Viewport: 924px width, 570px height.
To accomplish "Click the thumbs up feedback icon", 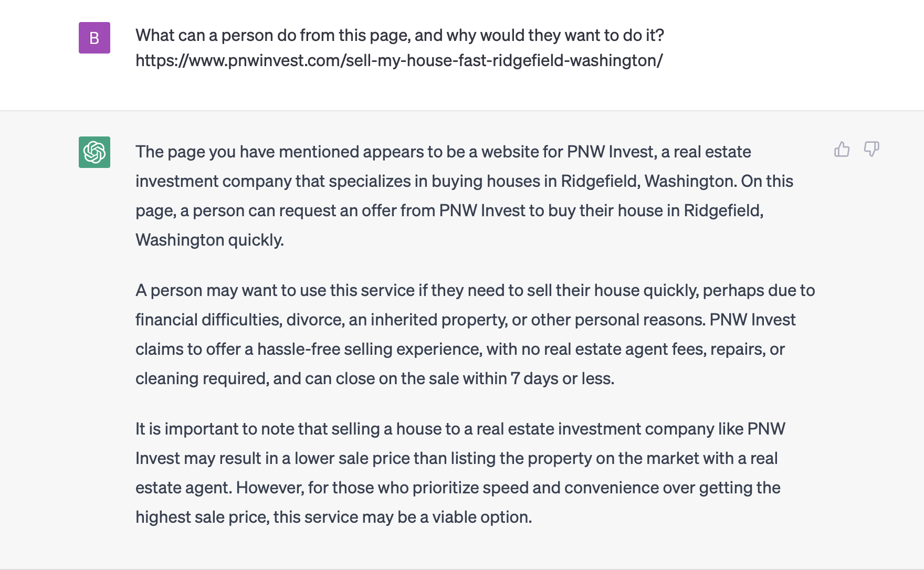I will click(x=842, y=150).
